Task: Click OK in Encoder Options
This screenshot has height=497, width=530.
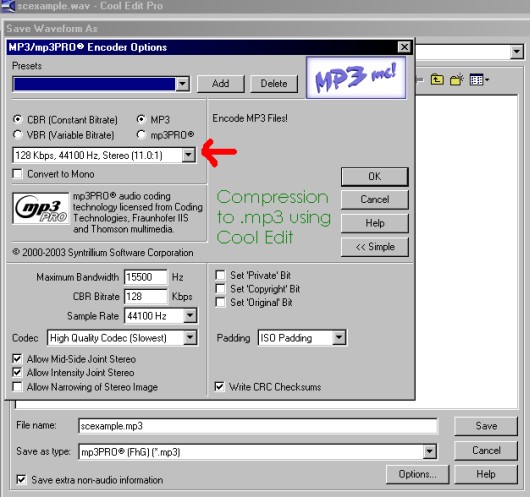Action: (375, 176)
